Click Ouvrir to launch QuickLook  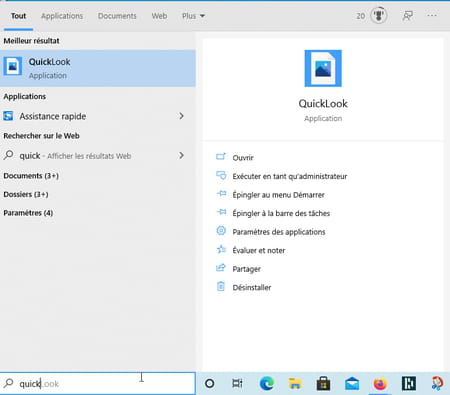coord(243,158)
